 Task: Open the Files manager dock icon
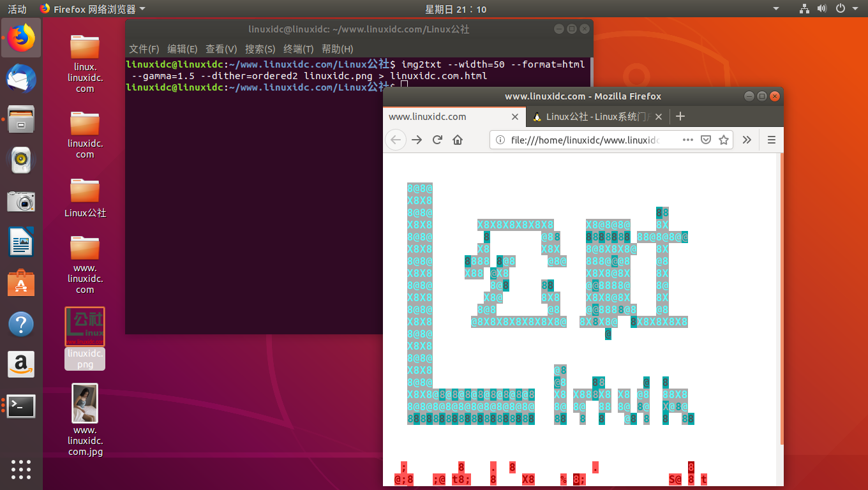tap(21, 119)
